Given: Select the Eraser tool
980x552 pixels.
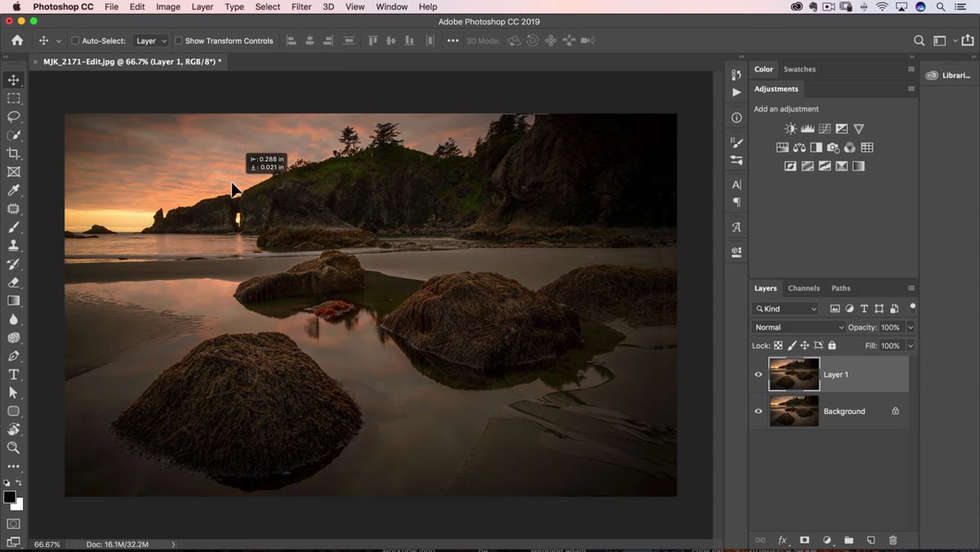Looking at the screenshot, I should pos(13,283).
